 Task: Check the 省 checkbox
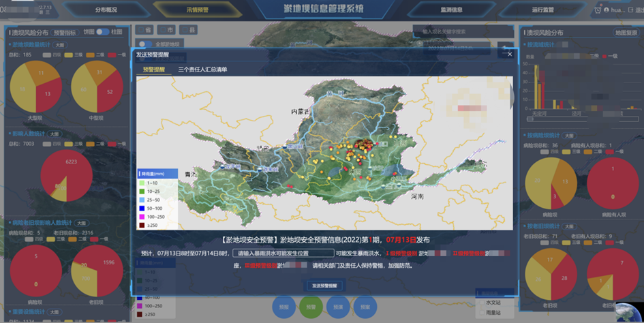(x=141, y=29)
